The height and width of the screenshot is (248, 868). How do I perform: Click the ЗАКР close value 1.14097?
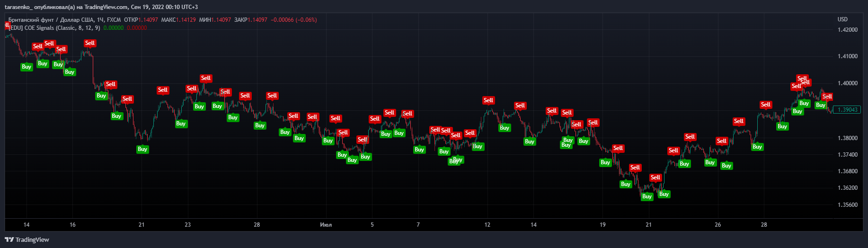click(x=257, y=20)
